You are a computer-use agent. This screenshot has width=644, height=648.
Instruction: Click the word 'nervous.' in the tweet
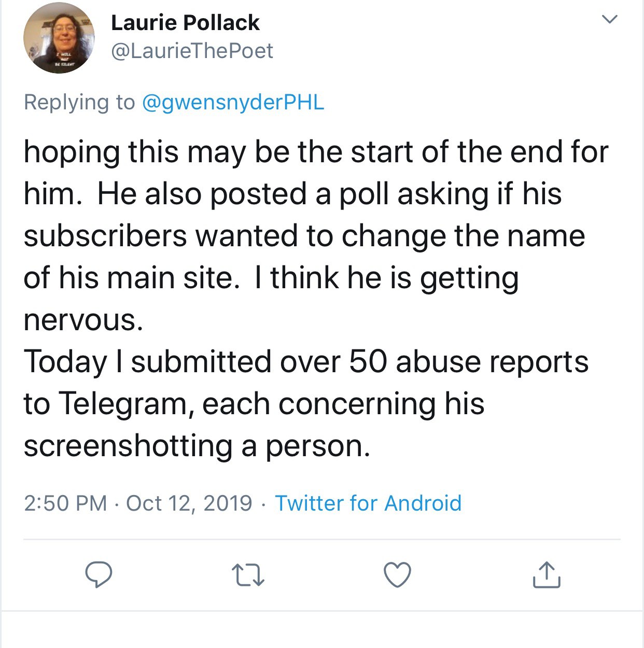[x=83, y=320]
